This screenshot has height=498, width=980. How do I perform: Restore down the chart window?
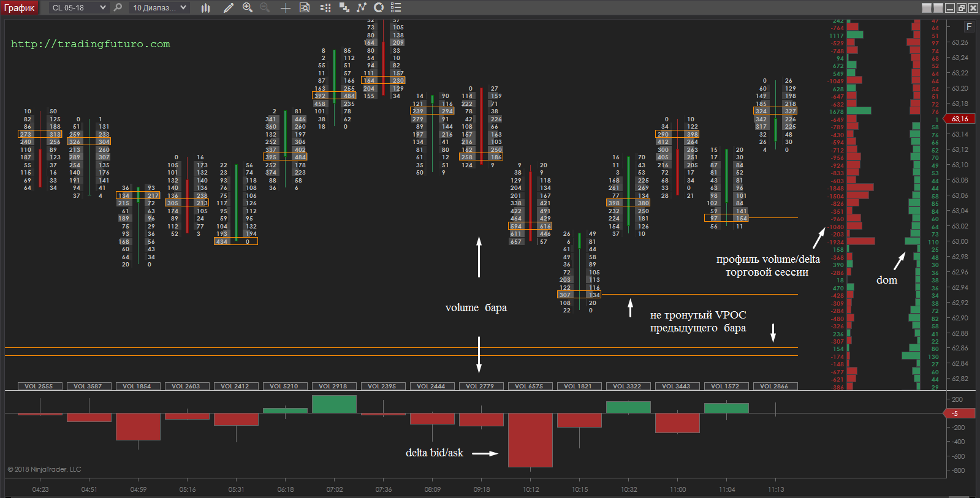click(961, 7)
